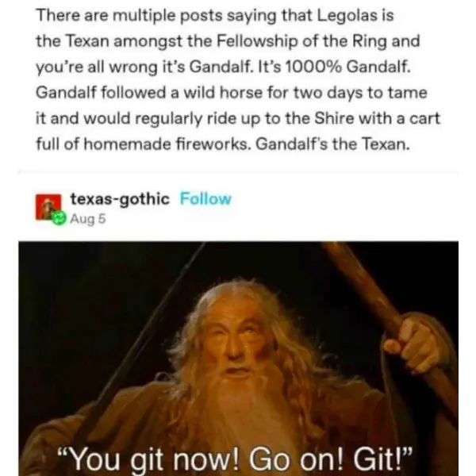Follow the texas-gothic blog
Viewport: 476px width, 476px height.
[205, 199]
